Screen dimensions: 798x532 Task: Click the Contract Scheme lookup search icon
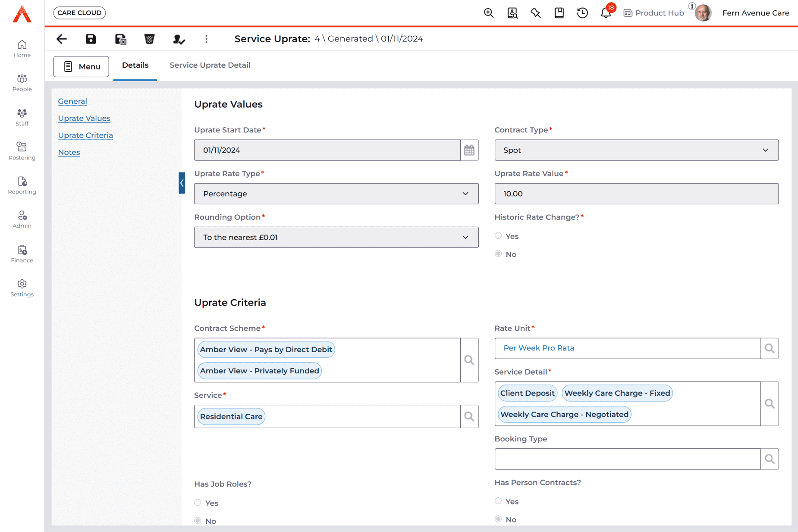tap(469, 360)
